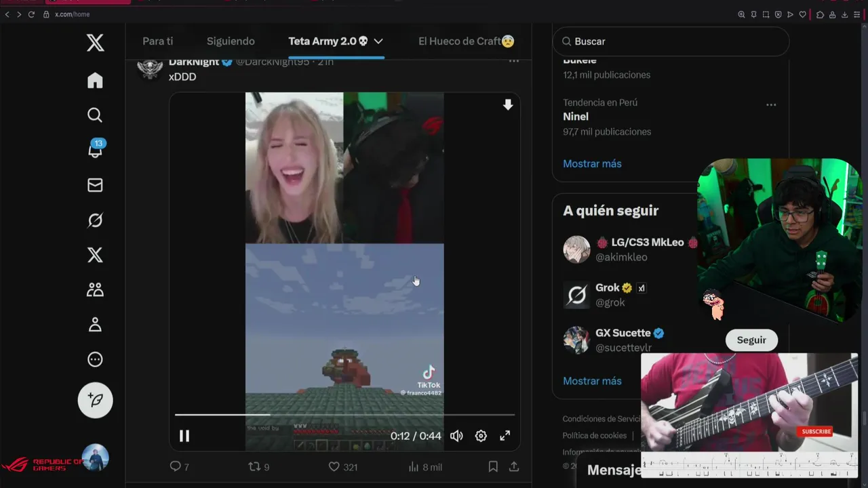Expand Teta Army 2.0 list chevron
Viewport: 868px width, 488px height.
(378, 41)
